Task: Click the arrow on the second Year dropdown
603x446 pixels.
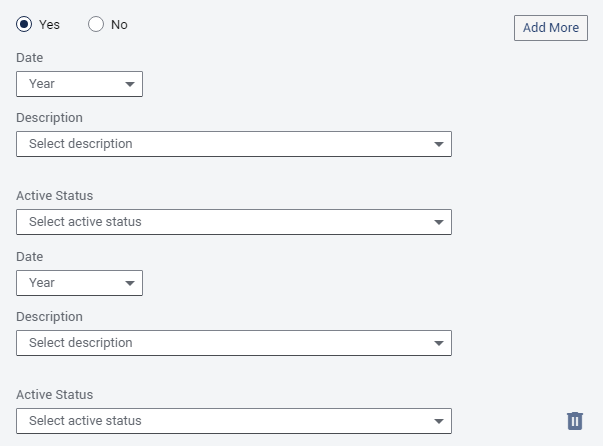Action: point(130,284)
